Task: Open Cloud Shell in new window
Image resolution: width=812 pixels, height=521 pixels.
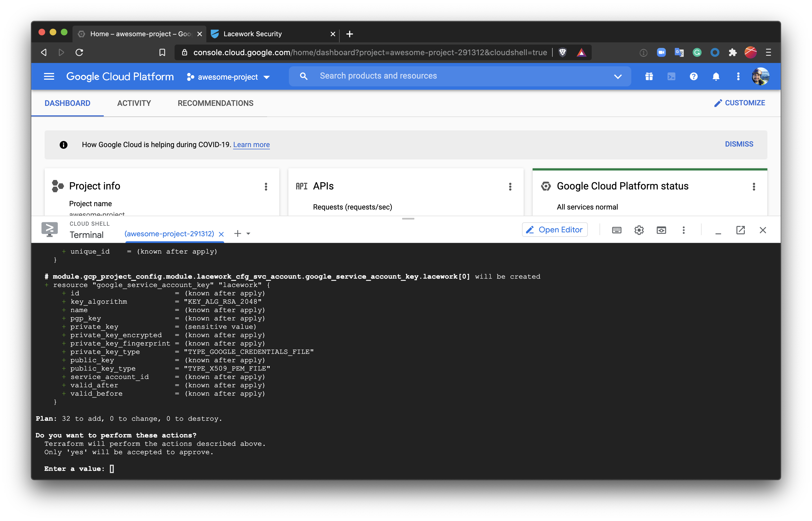Action: [x=741, y=230]
